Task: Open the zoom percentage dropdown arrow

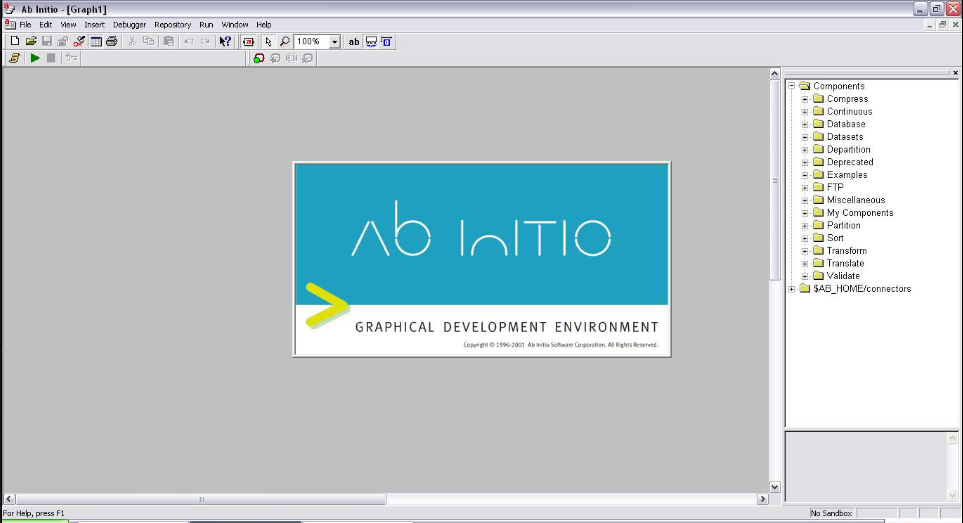Action: (x=335, y=42)
